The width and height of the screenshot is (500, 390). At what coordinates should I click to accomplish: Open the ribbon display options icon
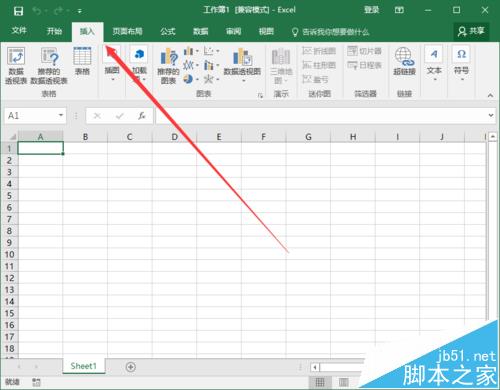coord(399,10)
